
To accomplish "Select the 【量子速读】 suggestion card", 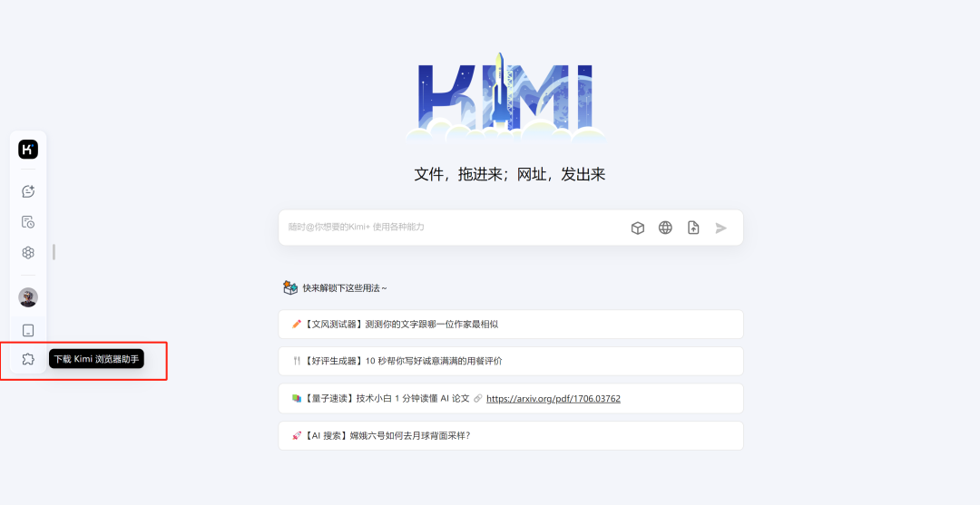I will (511, 398).
